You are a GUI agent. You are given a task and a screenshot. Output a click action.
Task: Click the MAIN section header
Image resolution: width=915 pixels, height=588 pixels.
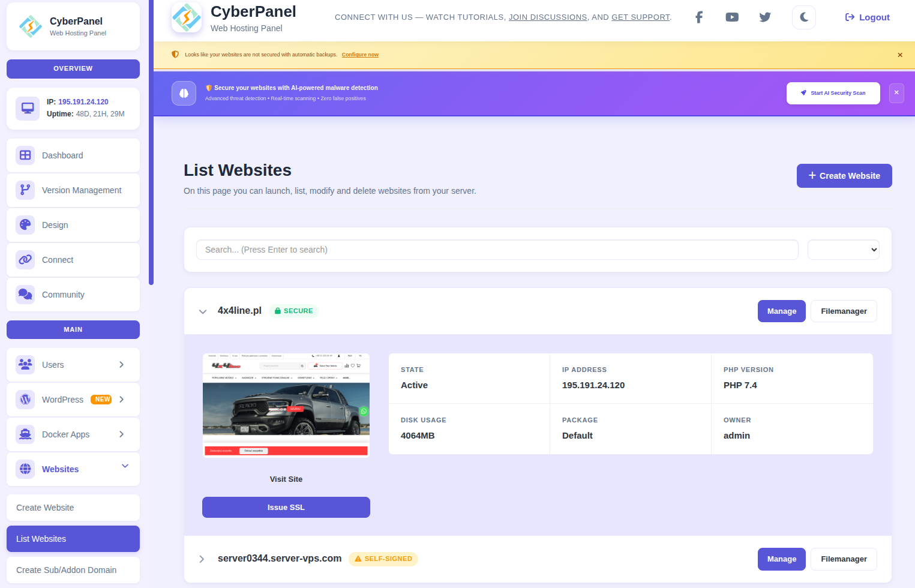click(x=73, y=330)
